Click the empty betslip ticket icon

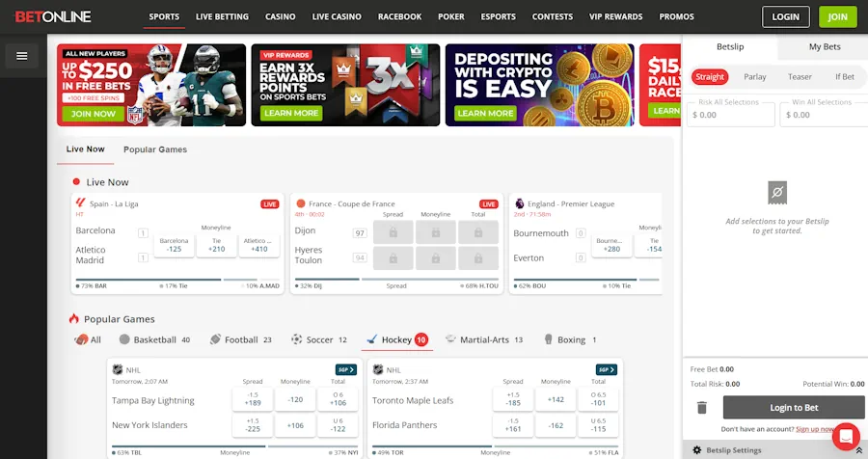pos(777,193)
